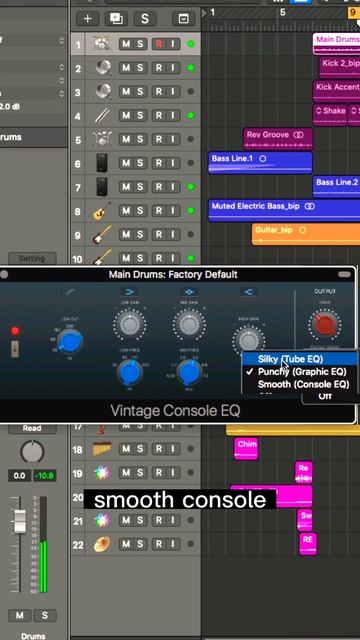The image size is (360, 640).
Task: Click the add track plus button
Action: tap(88, 18)
